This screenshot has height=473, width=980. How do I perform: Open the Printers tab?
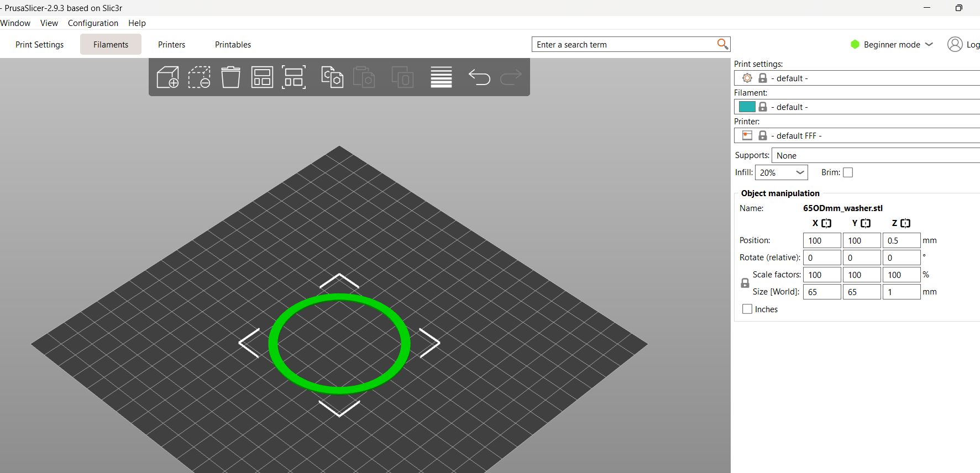(x=171, y=45)
